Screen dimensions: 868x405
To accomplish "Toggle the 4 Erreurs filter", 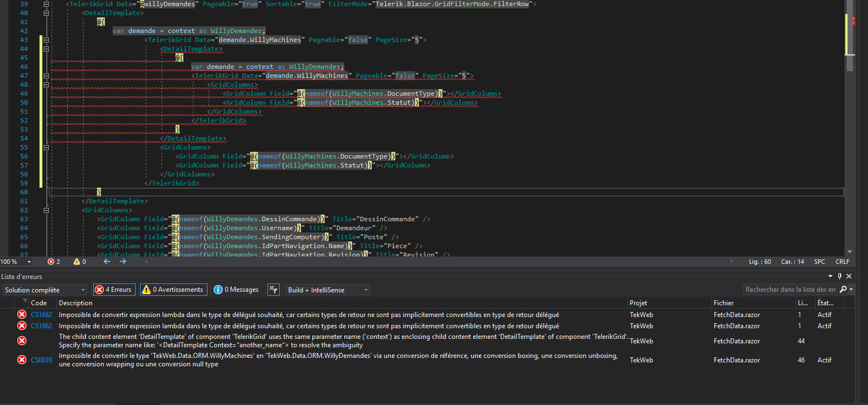I will coord(114,290).
